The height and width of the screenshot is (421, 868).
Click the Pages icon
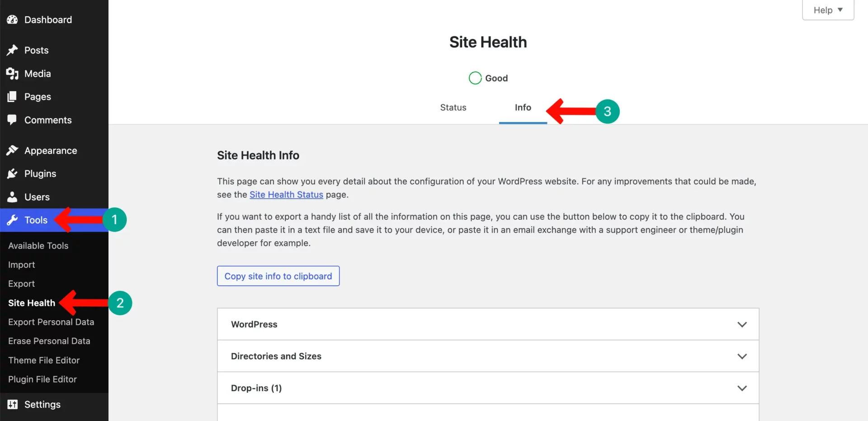12,97
